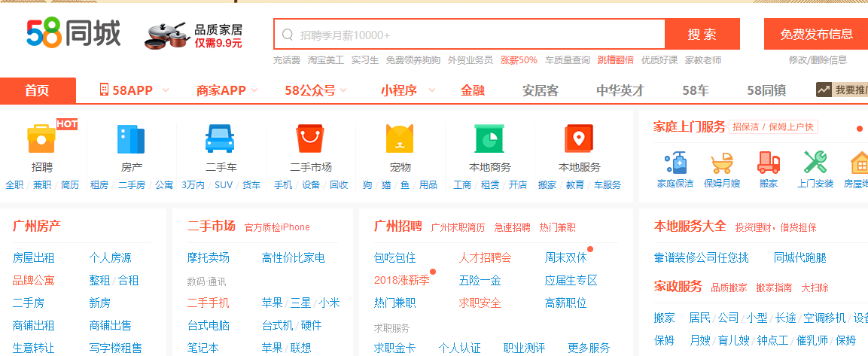Expand the 商家APP dropdown
The height and width of the screenshot is (356, 868).
[254, 90]
